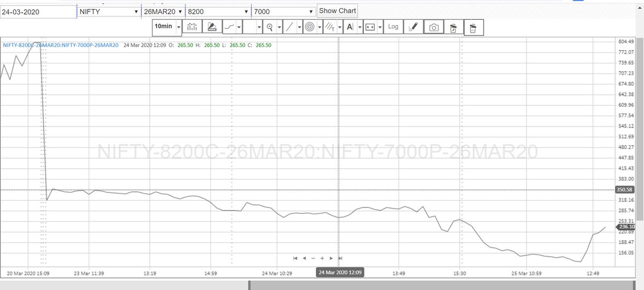Click the 25 Mar 10:59 axis label
Image resolution: width=644 pixels, height=290 pixels.
526,273
